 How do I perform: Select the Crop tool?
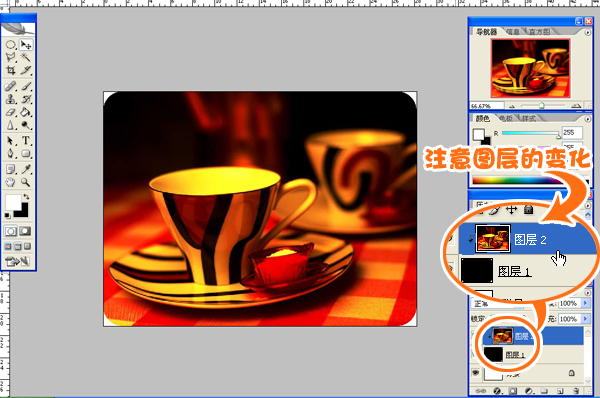[x=11, y=70]
